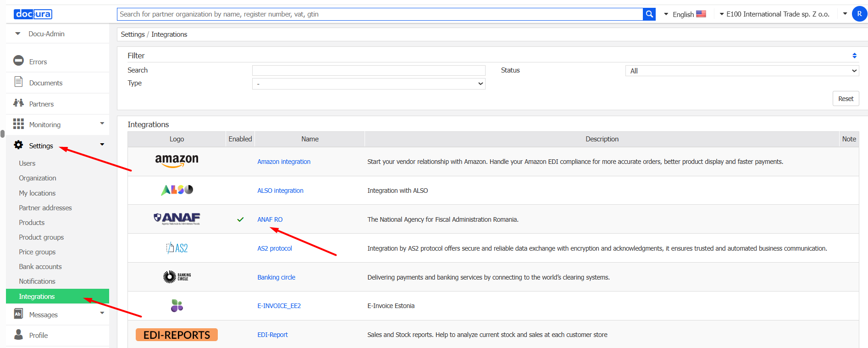
Task: Open Products page
Action: (32, 223)
